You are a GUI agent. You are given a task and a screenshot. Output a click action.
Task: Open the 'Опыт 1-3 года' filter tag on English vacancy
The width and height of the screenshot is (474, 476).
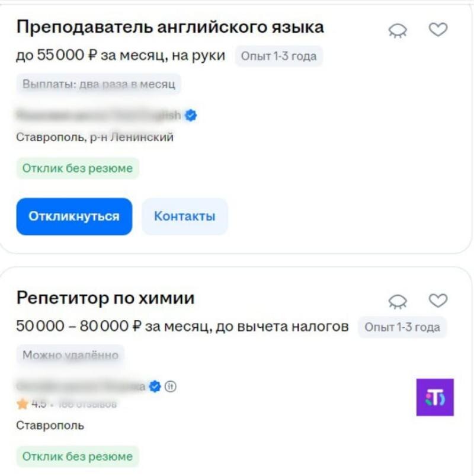click(x=279, y=56)
